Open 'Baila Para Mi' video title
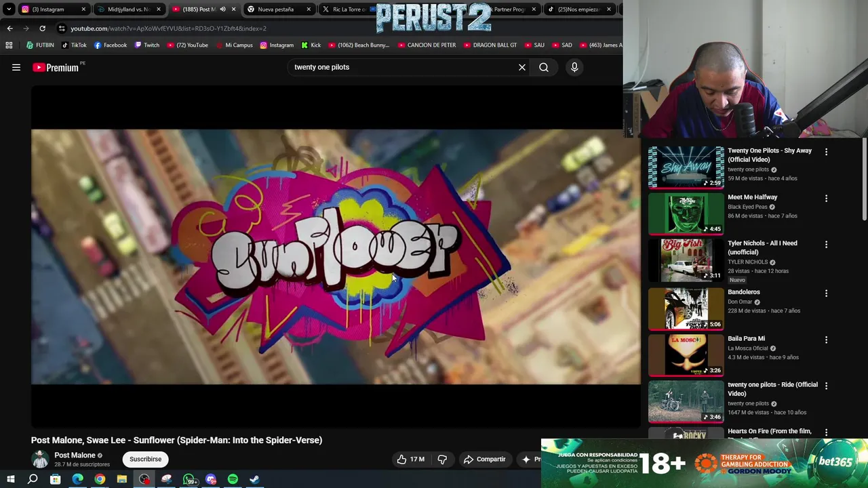The image size is (868, 488). click(747, 338)
